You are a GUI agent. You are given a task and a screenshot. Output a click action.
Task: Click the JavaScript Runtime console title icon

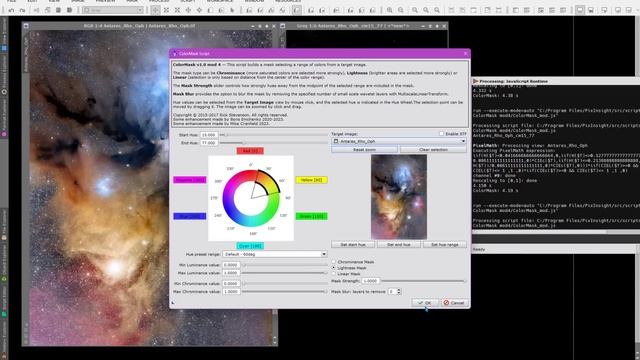[476, 81]
